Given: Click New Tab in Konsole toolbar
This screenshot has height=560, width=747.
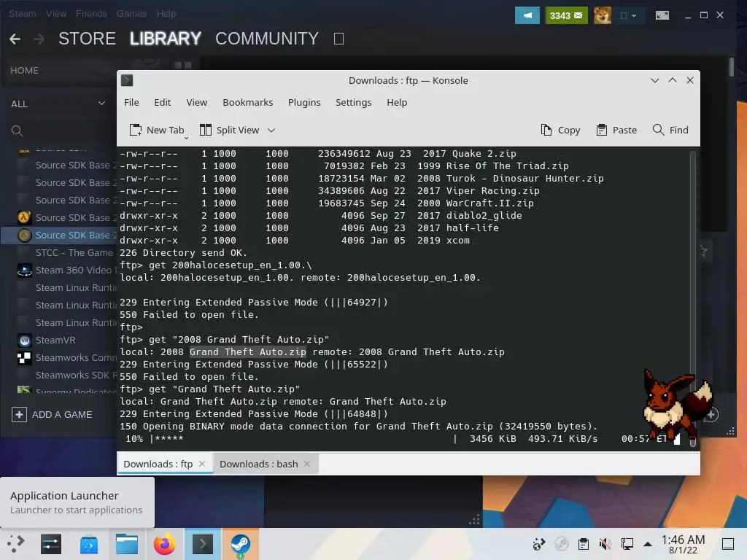Looking at the screenshot, I should pos(158,130).
